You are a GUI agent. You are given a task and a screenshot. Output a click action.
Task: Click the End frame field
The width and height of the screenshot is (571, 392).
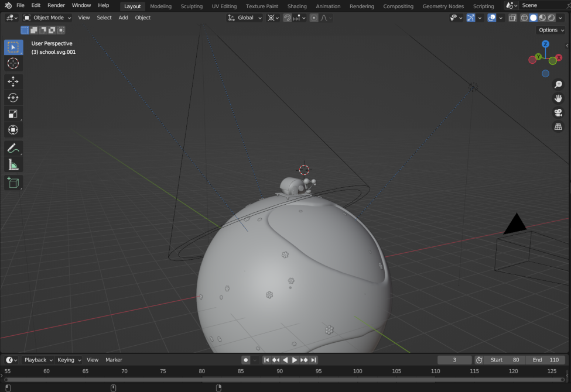tap(545, 360)
